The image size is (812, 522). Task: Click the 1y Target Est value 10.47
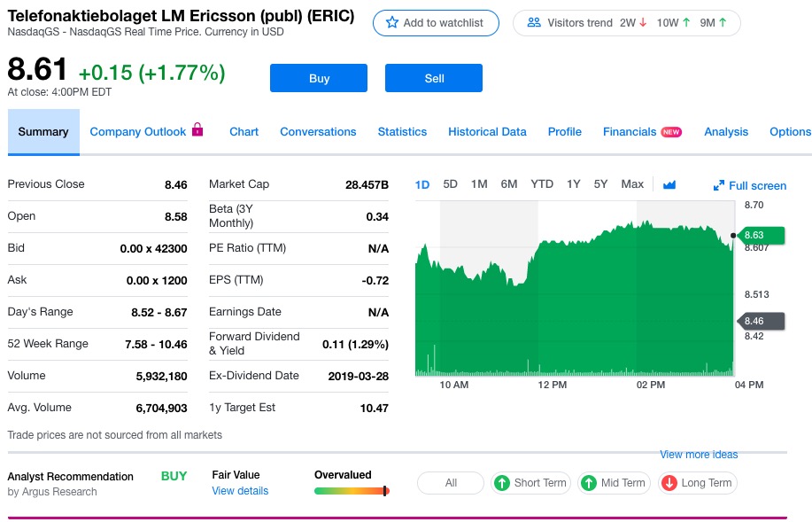click(375, 408)
